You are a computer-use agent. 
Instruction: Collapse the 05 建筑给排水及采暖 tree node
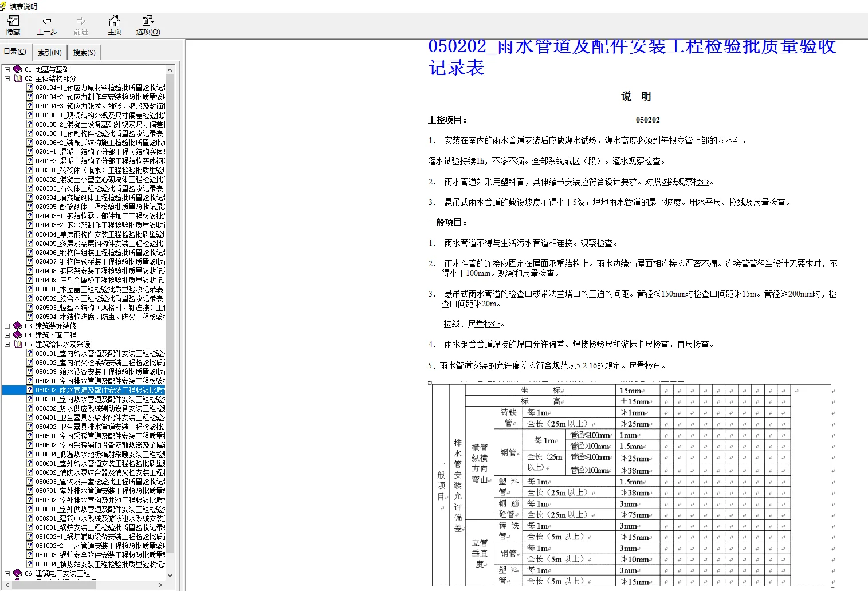(6, 344)
